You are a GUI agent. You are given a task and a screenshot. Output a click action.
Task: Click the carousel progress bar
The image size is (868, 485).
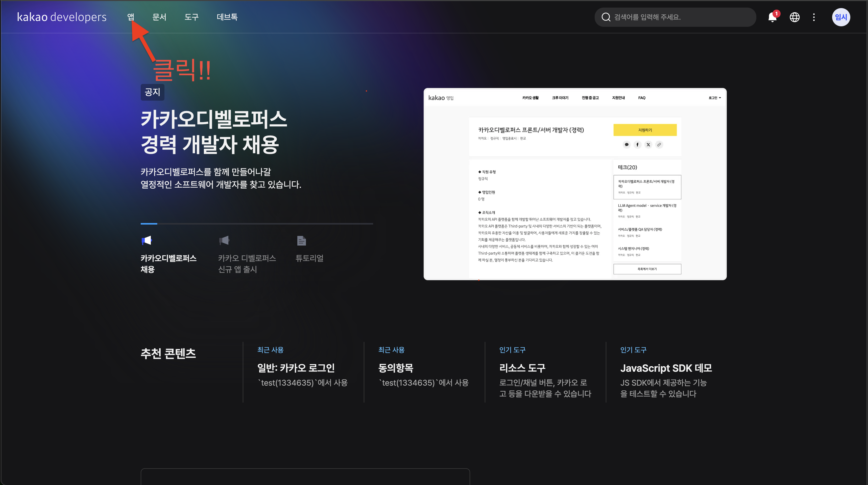[x=256, y=224]
